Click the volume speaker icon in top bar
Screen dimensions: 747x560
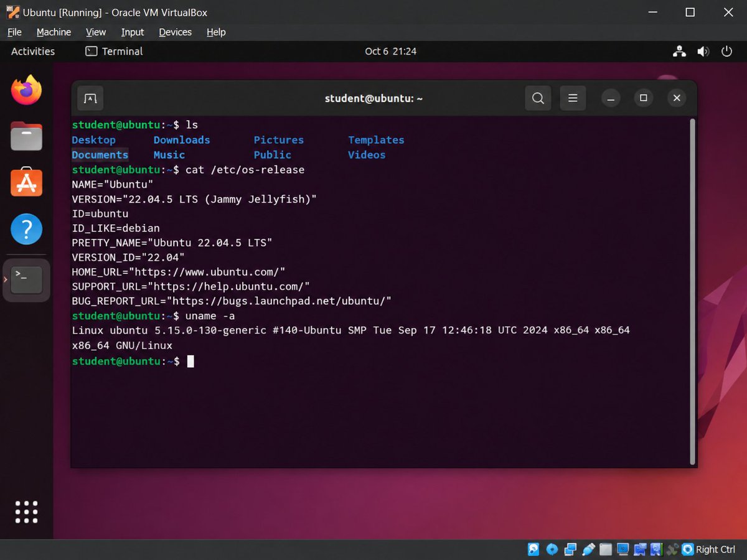click(703, 52)
